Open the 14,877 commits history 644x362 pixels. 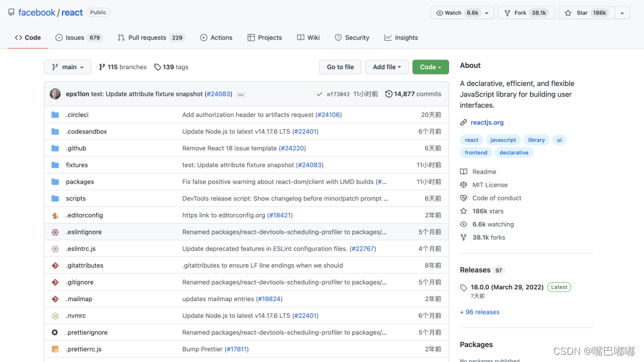413,94
